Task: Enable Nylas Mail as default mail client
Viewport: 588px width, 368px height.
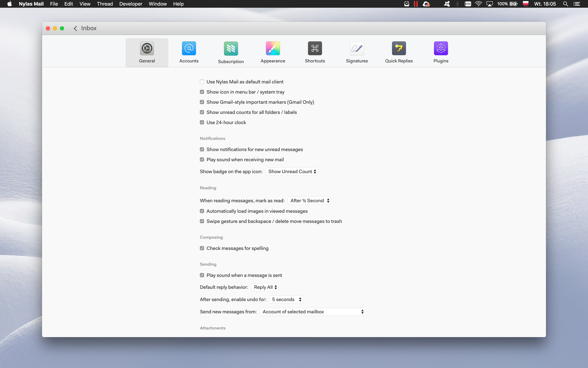Action: [x=202, y=82]
